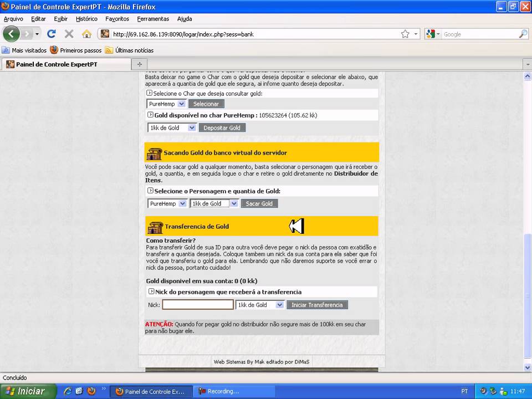Click the forward navigation arrow

(x=27, y=34)
